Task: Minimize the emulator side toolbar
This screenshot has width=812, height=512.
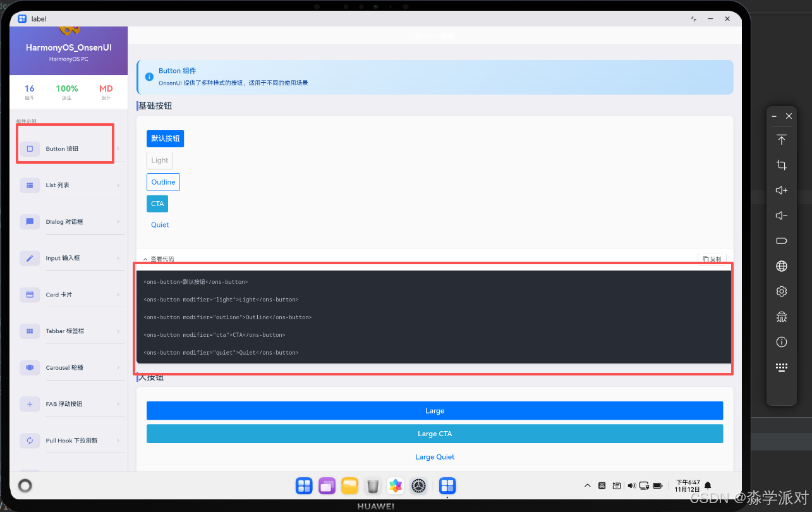Action: (x=775, y=116)
